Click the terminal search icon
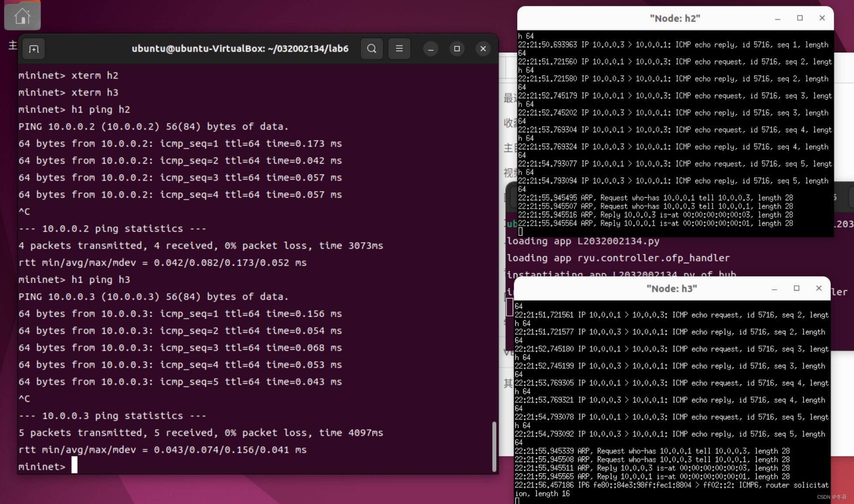Screen dimensions: 854x504 (371, 48)
